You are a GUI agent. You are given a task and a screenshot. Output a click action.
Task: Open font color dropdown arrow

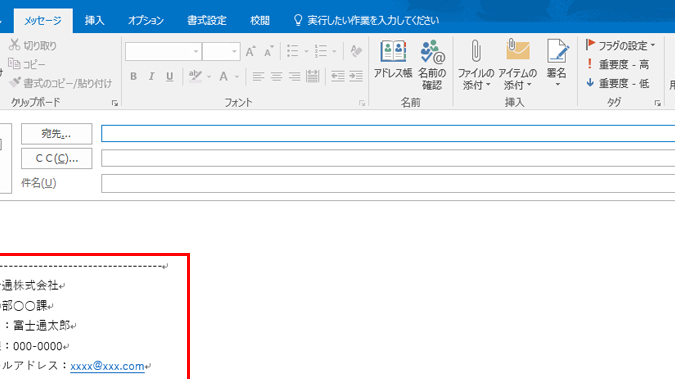[x=237, y=77]
